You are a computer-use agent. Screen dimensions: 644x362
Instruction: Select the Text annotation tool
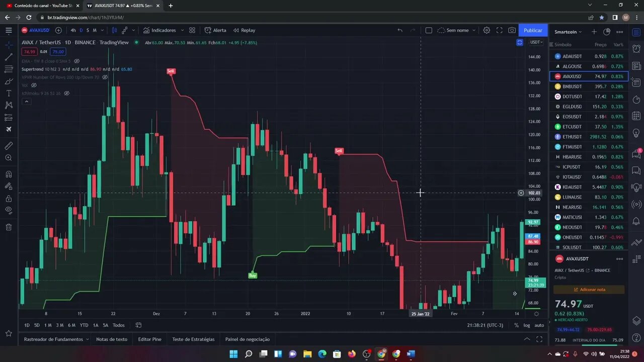click(x=9, y=93)
